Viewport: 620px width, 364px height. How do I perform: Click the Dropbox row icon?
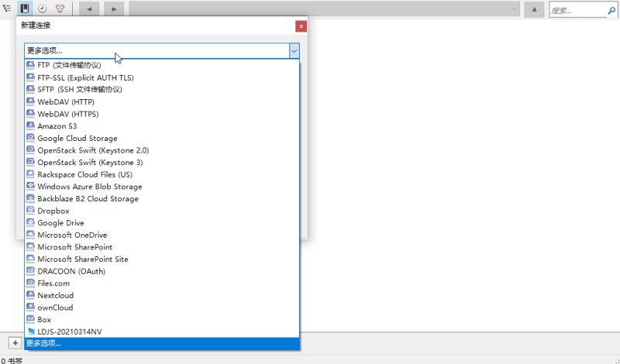(30, 210)
